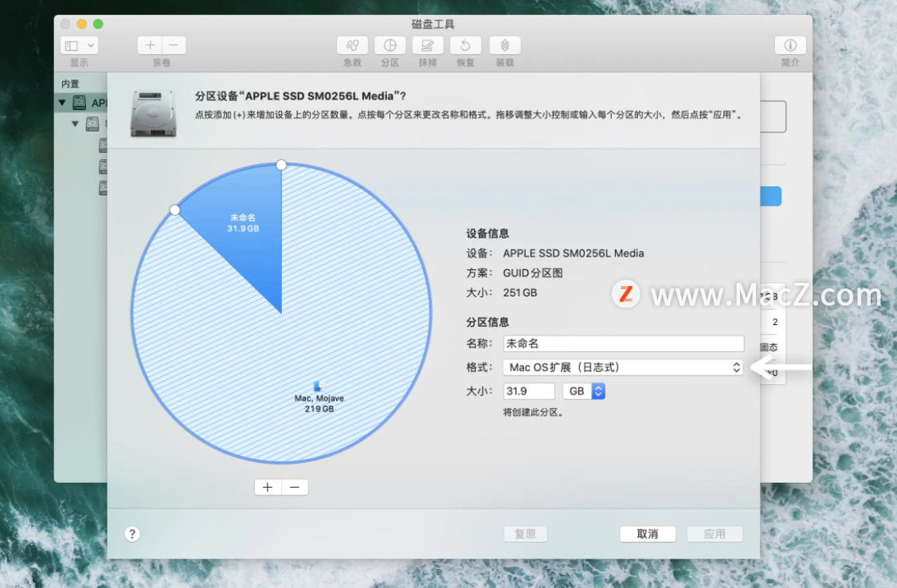Click the yellow minimize button of 磁盘工具
Image resolution: width=897 pixels, height=588 pixels.
pyautogui.click(x=82, y=24)
